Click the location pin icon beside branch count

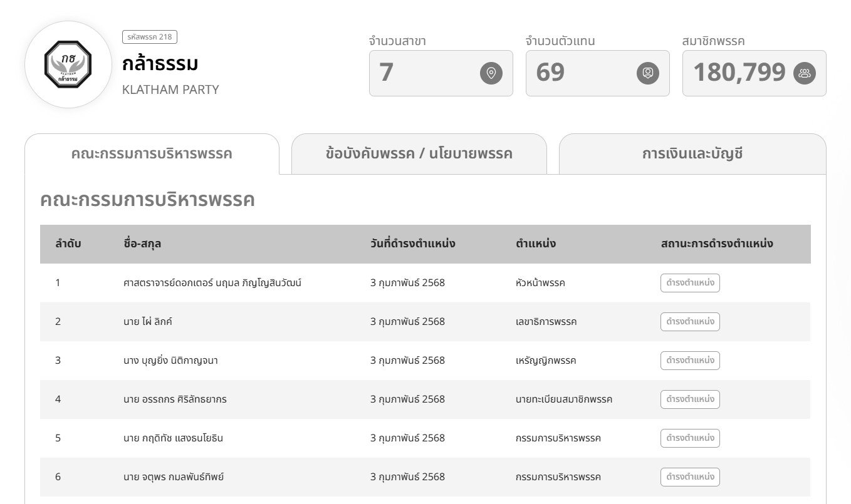click(x=491, y=73)
